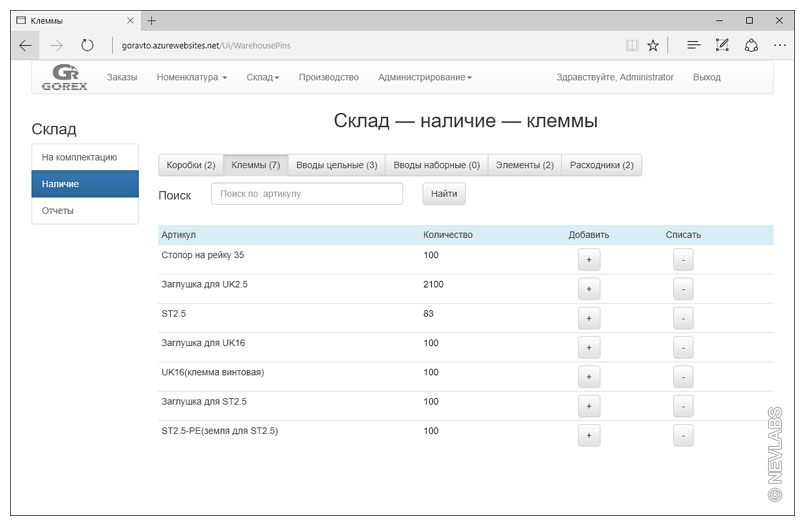Click the Выход logout link
The image size is (805, 526).
(x=706, y=77)
